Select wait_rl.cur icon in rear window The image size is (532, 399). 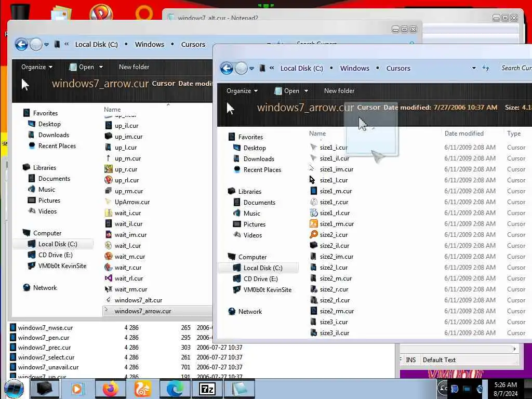(109, 278)
